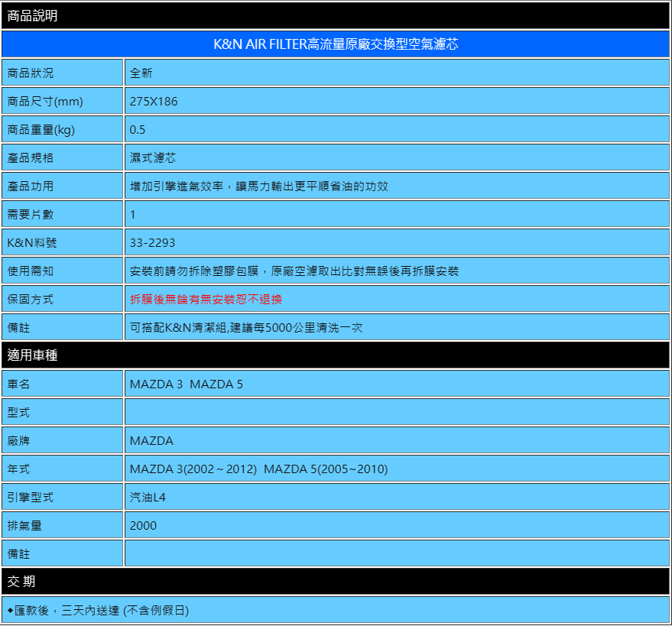Select the 可搭配K&N清潔組 remark text
Viewport: 672px width, 626px height.
tap(246, 328)
